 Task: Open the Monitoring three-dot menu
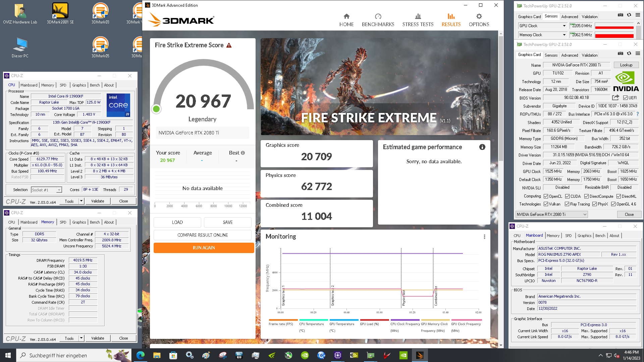(484, 237)
